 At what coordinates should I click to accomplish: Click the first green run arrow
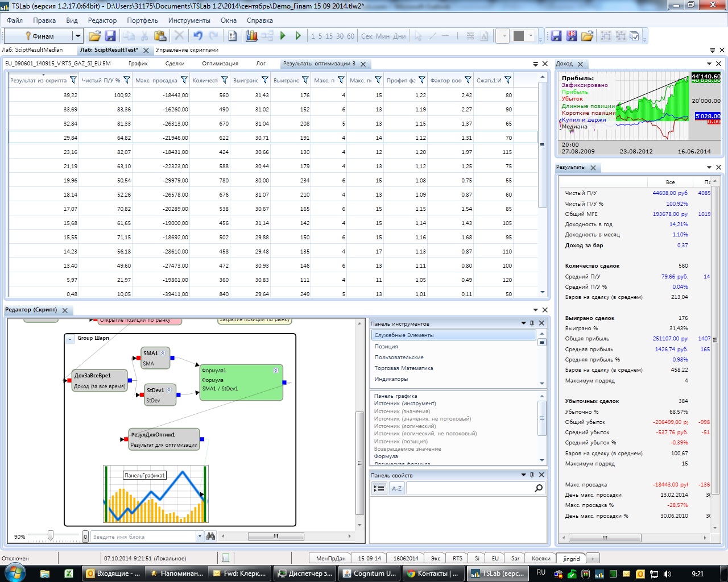click(x=283, y=36)
